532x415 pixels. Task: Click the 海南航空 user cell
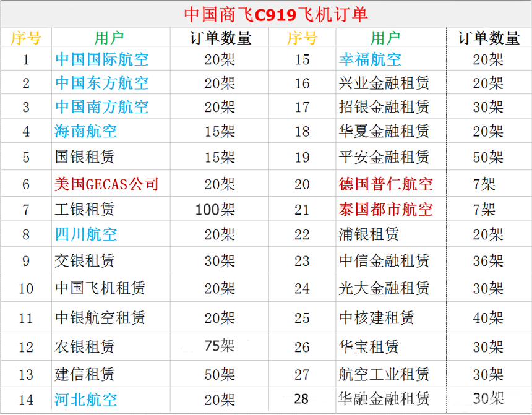point(111,131)
